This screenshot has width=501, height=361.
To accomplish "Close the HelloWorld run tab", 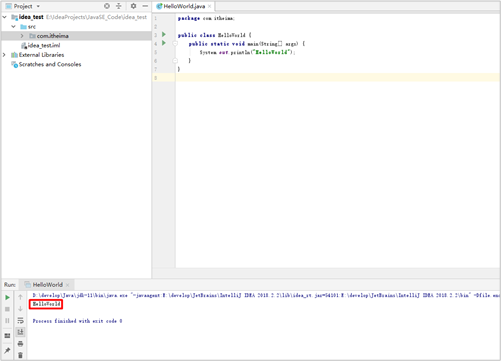I will 68,285.
